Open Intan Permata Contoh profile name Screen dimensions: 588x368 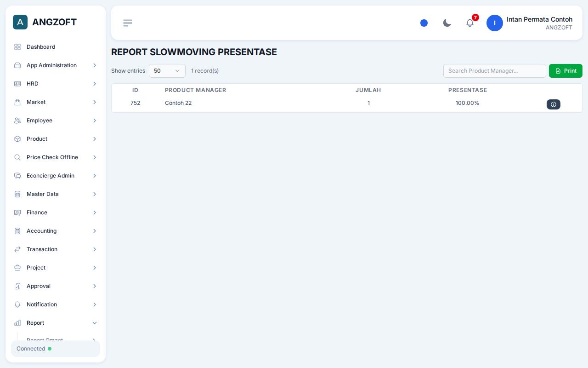click(539, 19)
